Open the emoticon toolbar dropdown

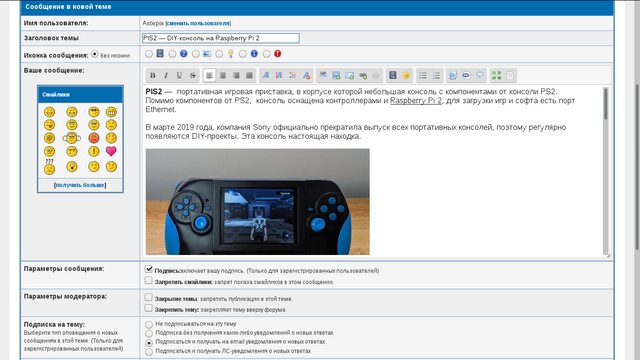(x=406, y=76)
